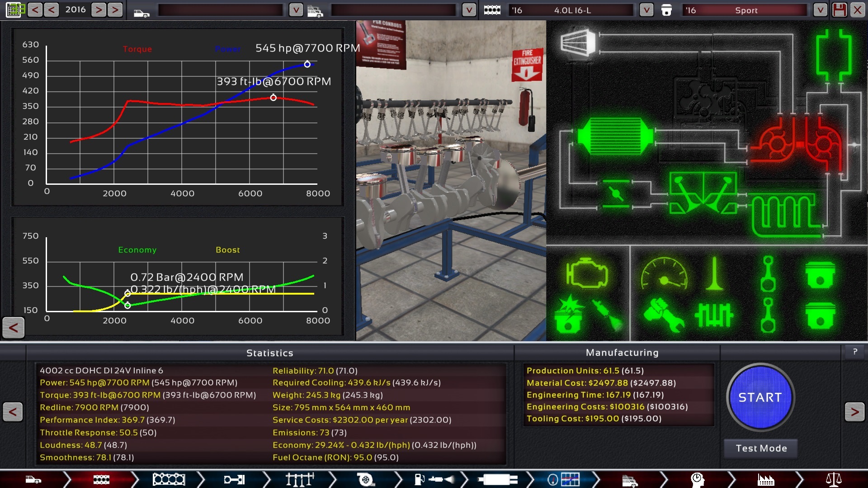Click the save floppy disk icon

pos(840,10)
